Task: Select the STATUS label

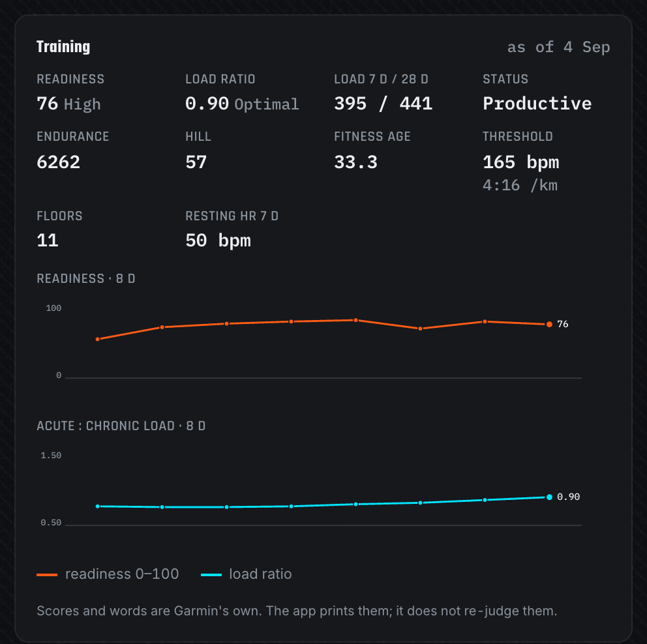Action: point(505,79)
